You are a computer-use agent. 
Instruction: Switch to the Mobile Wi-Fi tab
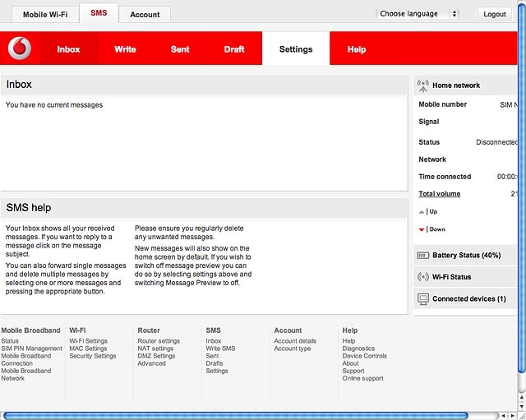coord(45,15)
